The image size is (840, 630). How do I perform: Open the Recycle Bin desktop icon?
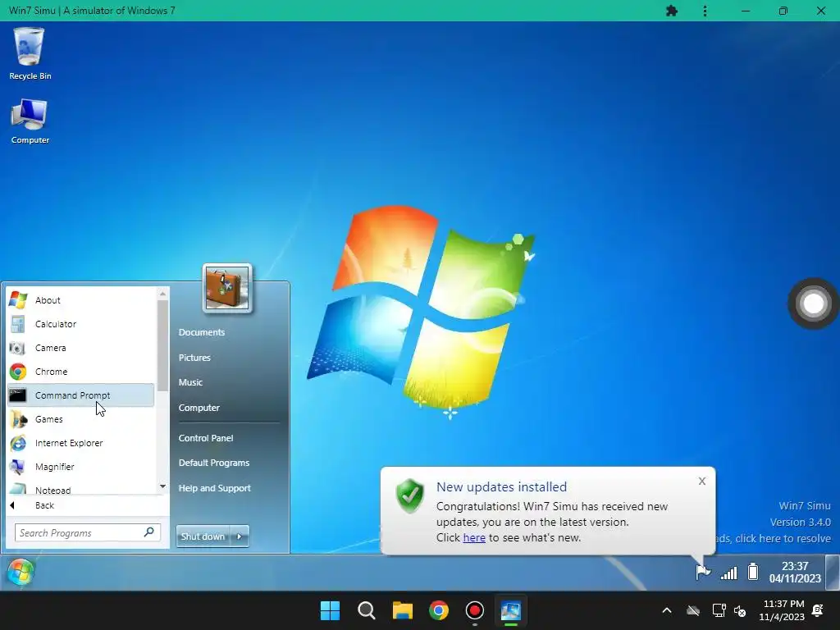30,53
